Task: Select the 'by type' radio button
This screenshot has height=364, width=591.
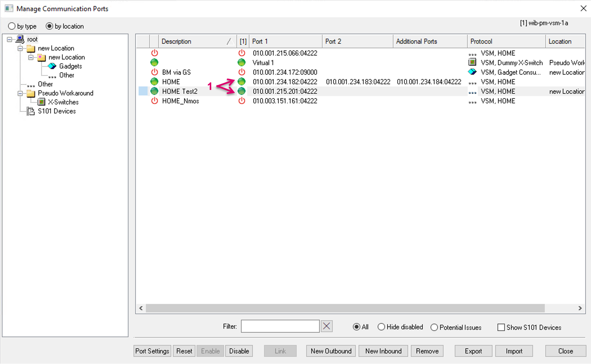Action: [x=12, y=26]
